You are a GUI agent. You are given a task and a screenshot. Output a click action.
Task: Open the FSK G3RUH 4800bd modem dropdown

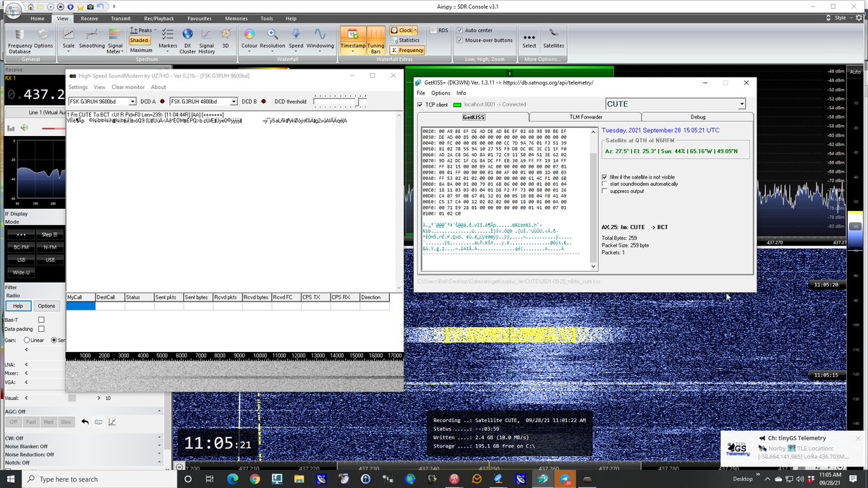[234, 102]
